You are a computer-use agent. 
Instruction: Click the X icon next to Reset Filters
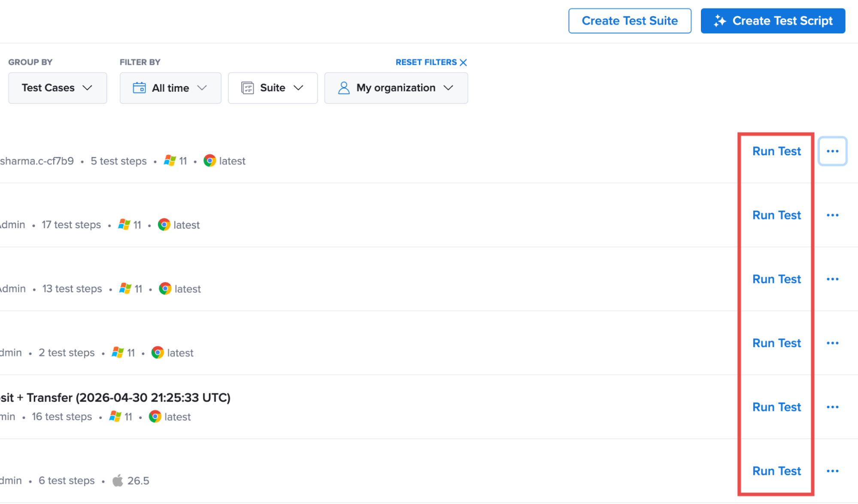click(463, 63)
